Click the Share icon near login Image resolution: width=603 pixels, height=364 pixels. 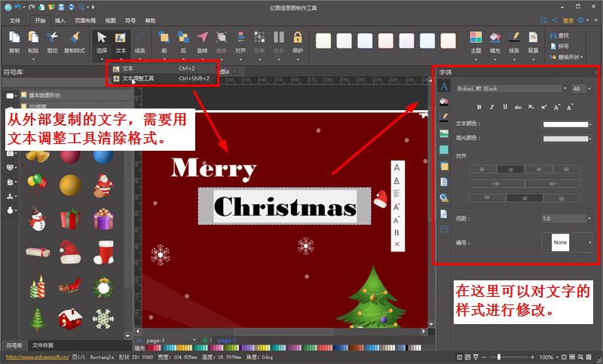555,20
